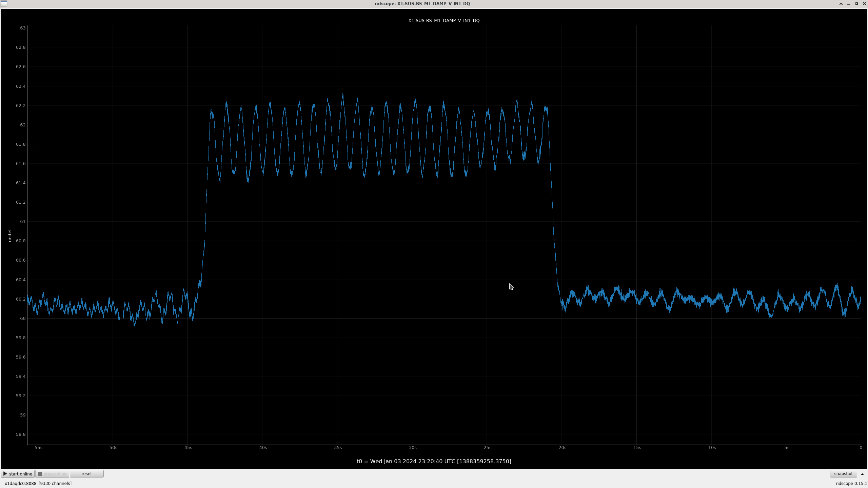This screenshot has width=868, height=488.
Task: Click the -30s x-axis tick label
Action: click(412, 448)
